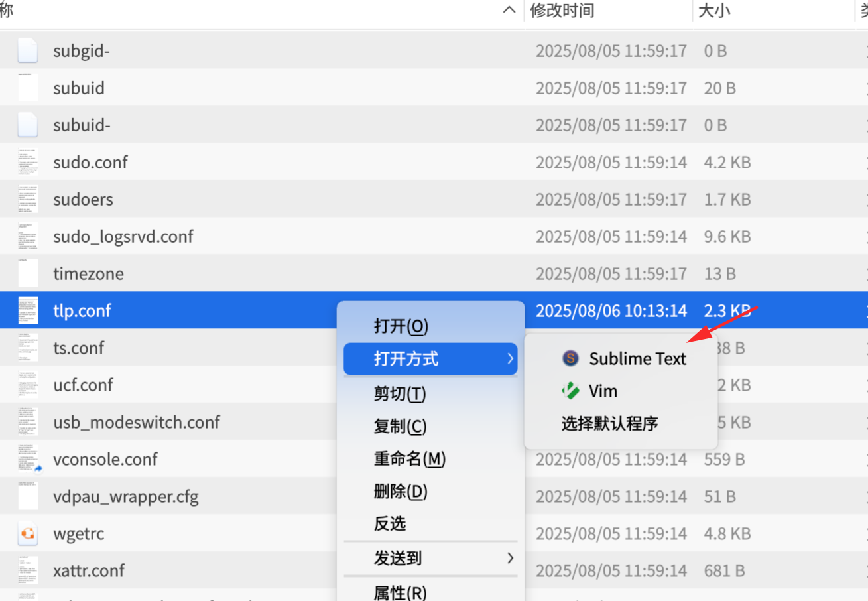This screenshot has height=601, width=868.
Task: Choose 选择默认程序 in the submenu
Action: 609,424
